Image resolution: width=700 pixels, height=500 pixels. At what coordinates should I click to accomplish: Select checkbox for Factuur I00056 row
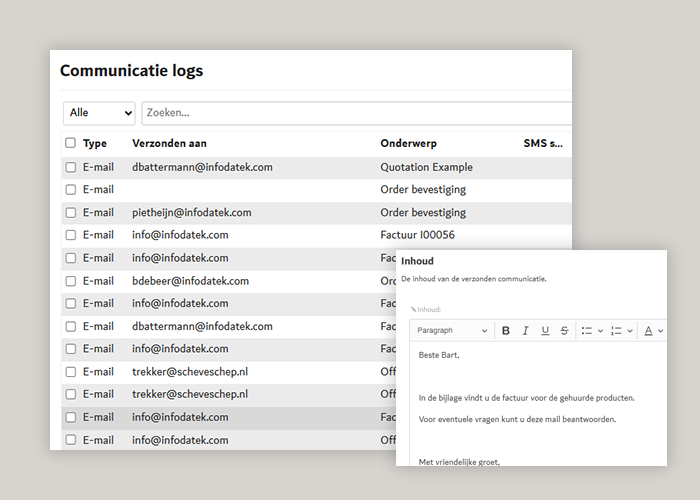71,235
